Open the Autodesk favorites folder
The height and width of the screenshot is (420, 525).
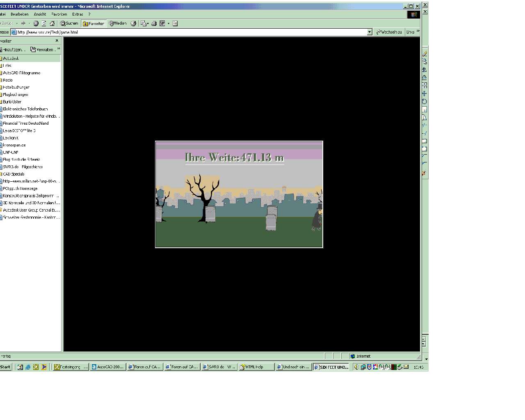click(x=11, y=58)
